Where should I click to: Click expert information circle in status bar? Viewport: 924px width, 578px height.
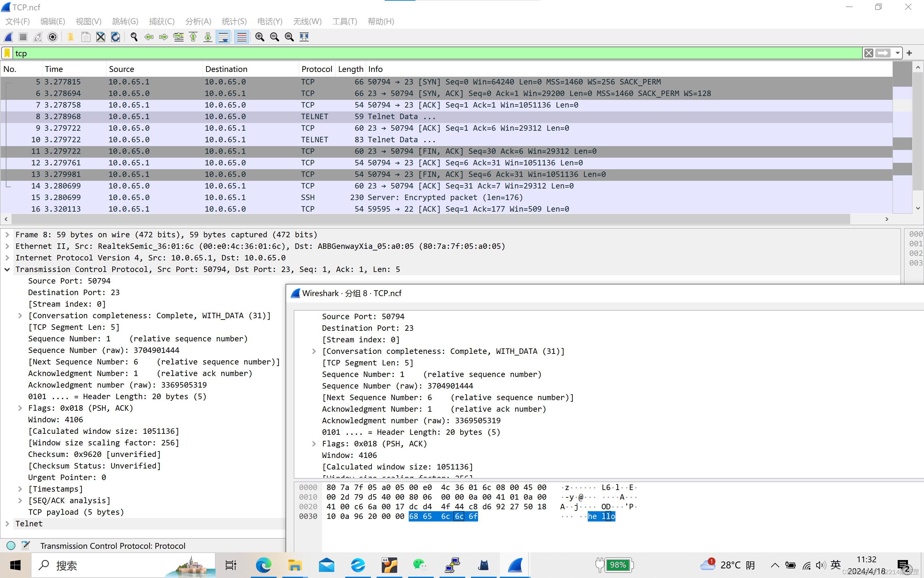pos(11,546)
